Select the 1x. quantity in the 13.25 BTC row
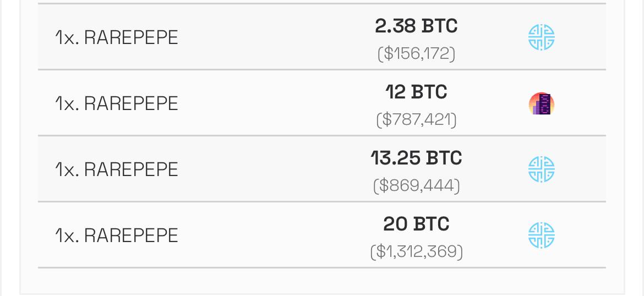This screenshot has height=296, width=644. point(67,169)
